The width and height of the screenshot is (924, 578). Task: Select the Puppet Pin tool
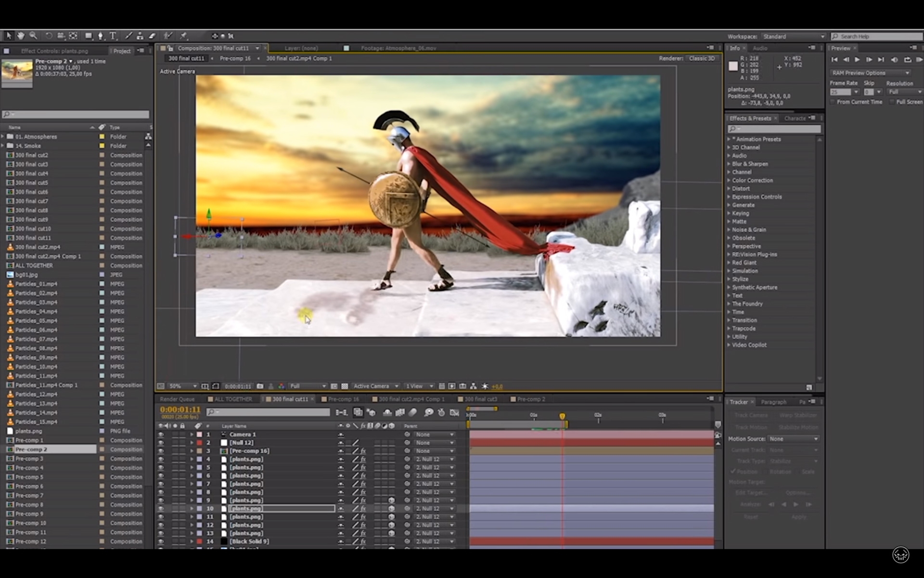(x=183, y=36)
